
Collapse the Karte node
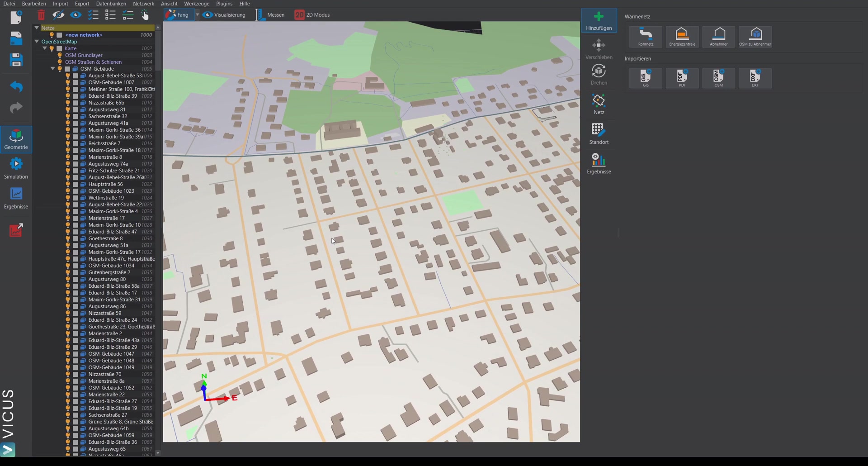point(45,48)
